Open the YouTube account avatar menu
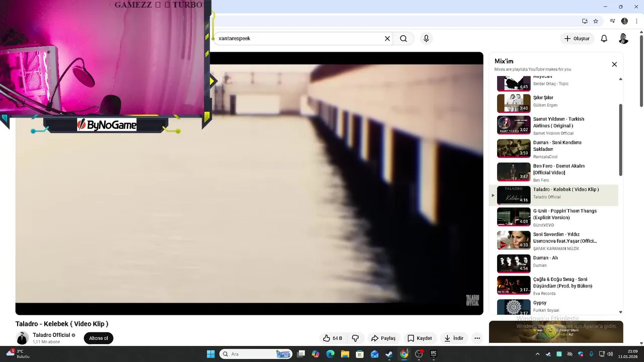 click(623, 39)
